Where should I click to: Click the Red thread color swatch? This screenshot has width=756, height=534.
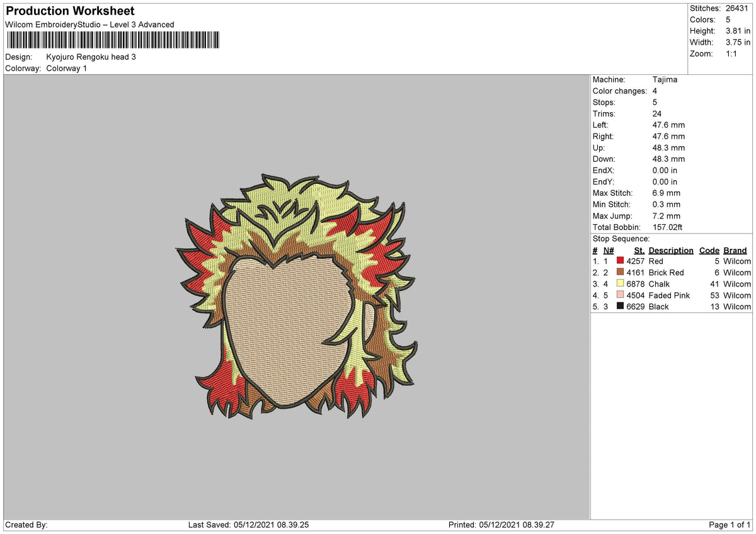(621, 261)
